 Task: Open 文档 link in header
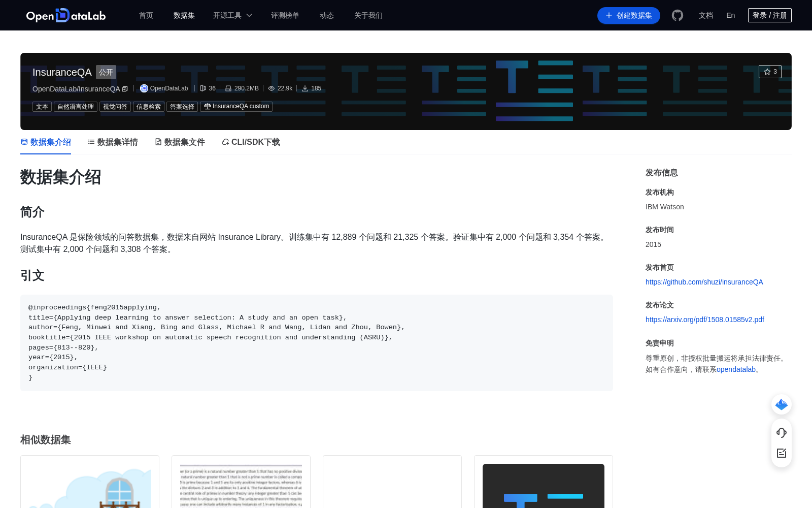[x=706, y=15]
